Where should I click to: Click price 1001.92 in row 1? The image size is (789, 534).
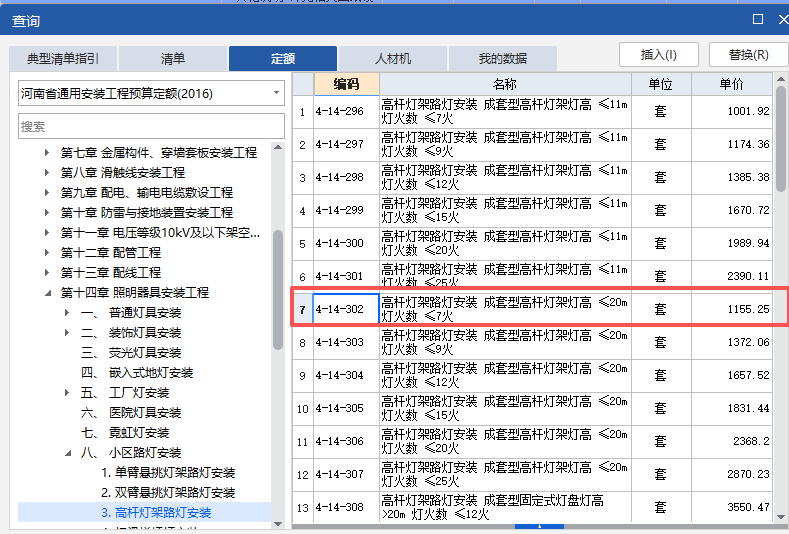748,111
